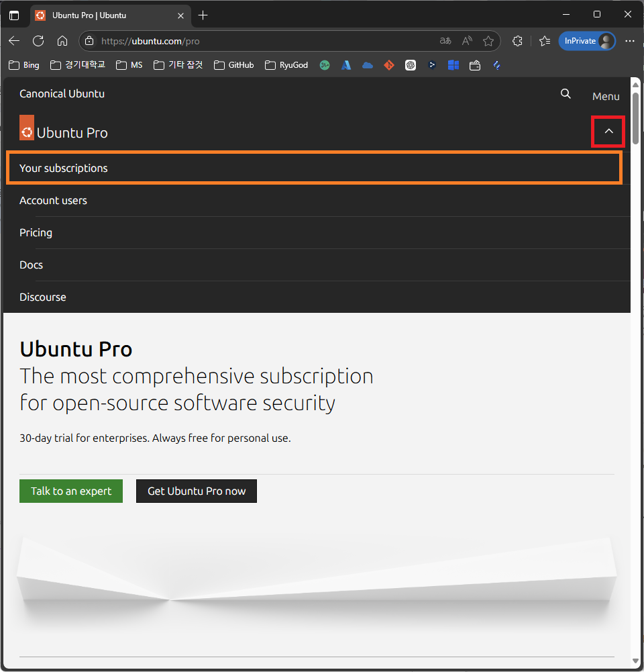
Task: Open MS bookmarks folder
Action: [x=129, y=65]
